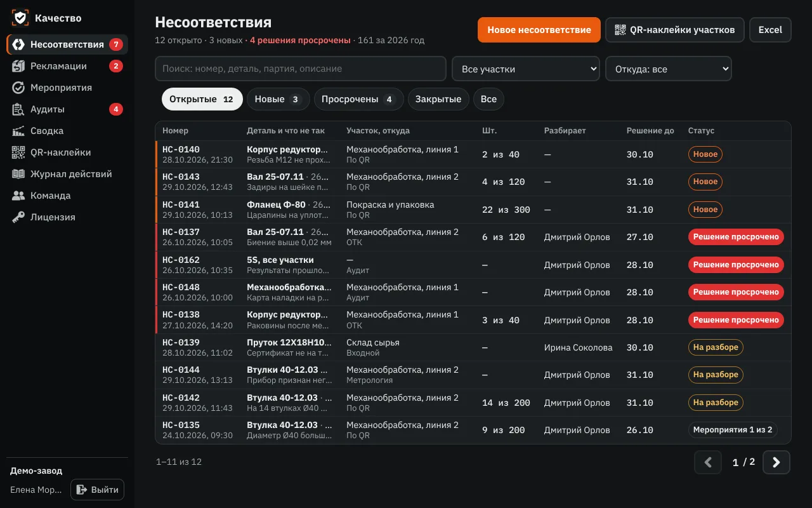Switch to the Новые filter tab
The height and width of the screenshot is (508, 812).
point(278,99)
